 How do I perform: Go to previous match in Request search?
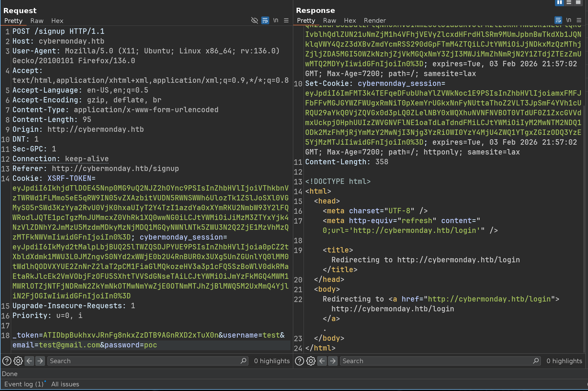click(x=29, y=361)
